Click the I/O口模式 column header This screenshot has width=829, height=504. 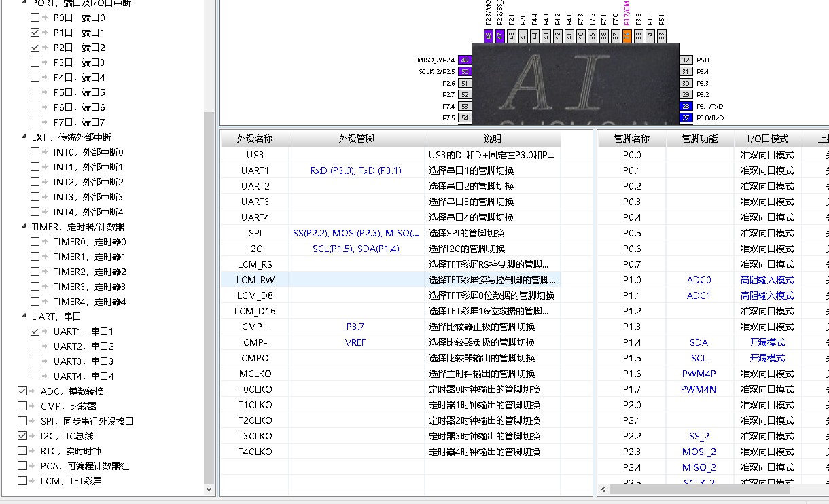coord(768,139)
